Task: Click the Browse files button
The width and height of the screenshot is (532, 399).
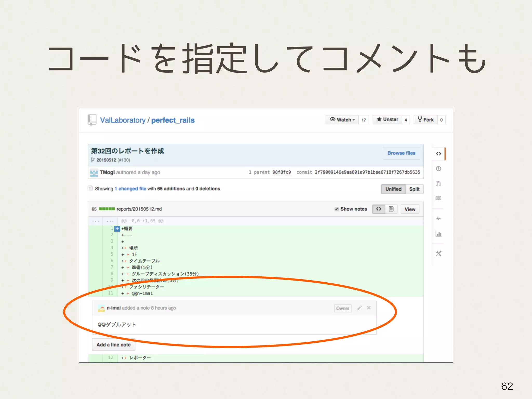Action: pos(401,153)
